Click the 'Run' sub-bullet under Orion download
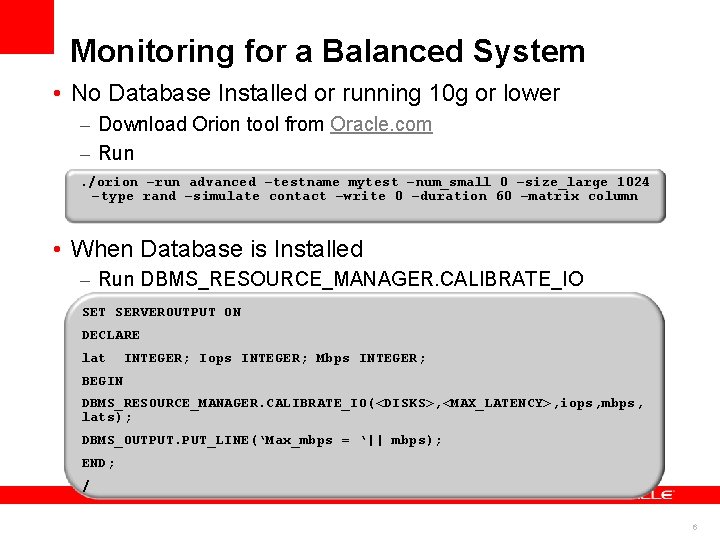The width and height of the screenshot is (720, 540). pyautogui.click(x=116, y=153)
